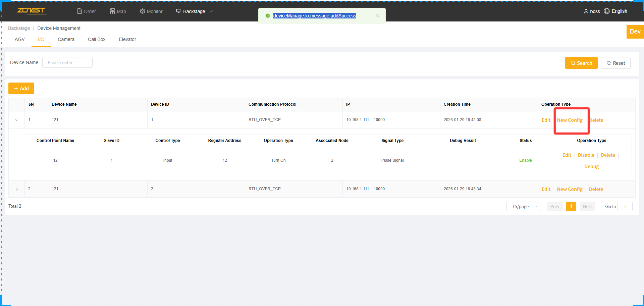Disable control point 12
Viewport: 644px width, 306px height.
586,155
